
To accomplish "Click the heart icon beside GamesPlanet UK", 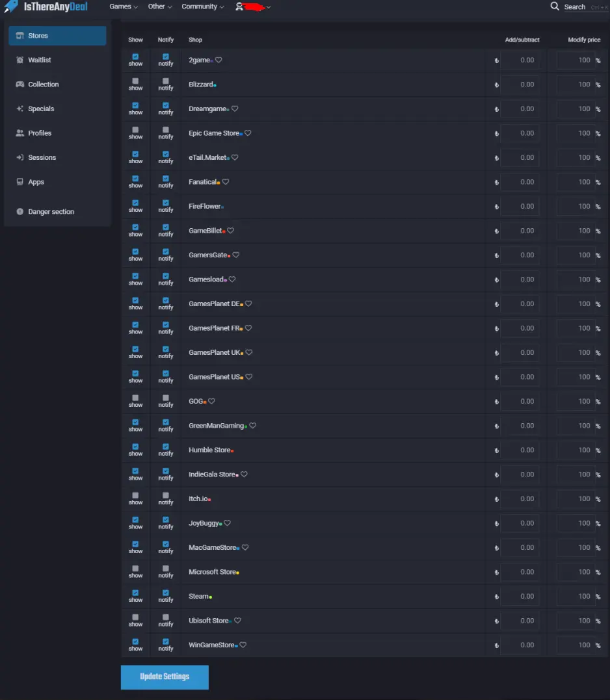I will pyautogui.click(x=248, y=352).
